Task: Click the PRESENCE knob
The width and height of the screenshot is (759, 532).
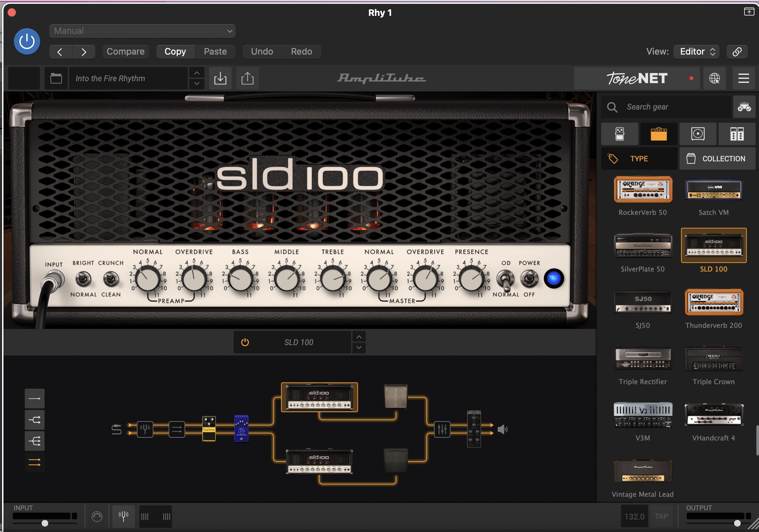Action: pos(471,279)
